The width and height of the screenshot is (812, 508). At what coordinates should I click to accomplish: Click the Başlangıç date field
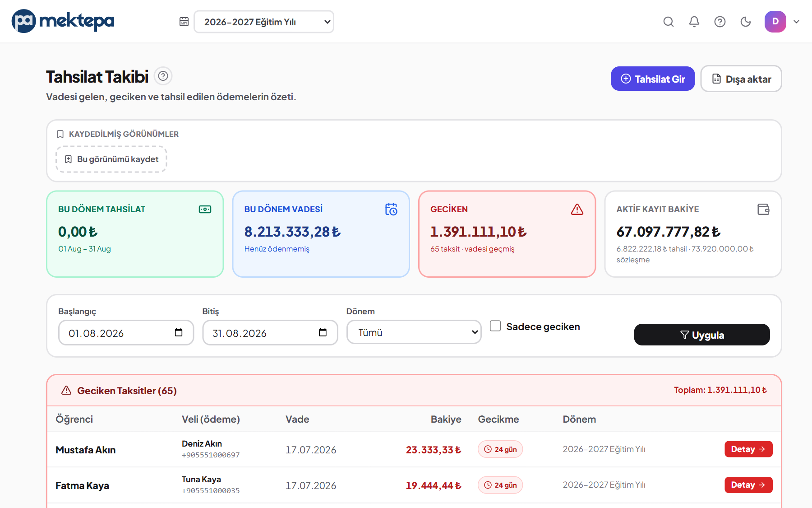coord(126,333)
